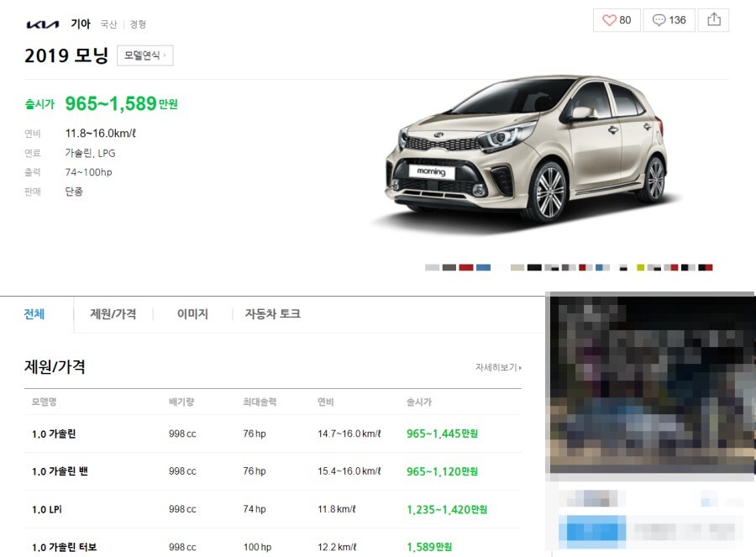
Task: Switch to the 자동차 토크 tab
Action: [x=272, y=314]
